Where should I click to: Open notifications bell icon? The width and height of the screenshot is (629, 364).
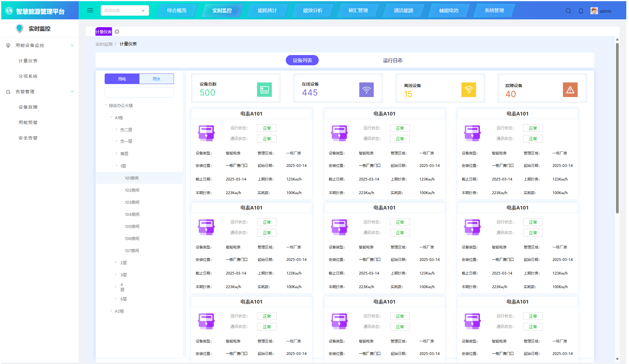click(x=581, y=11)
